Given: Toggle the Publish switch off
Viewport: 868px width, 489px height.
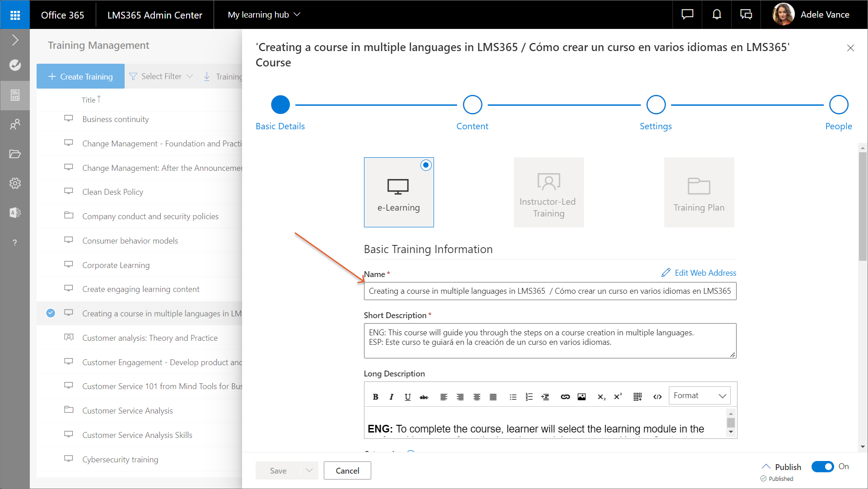Looking at the screenshot, I should pos(822,466).
